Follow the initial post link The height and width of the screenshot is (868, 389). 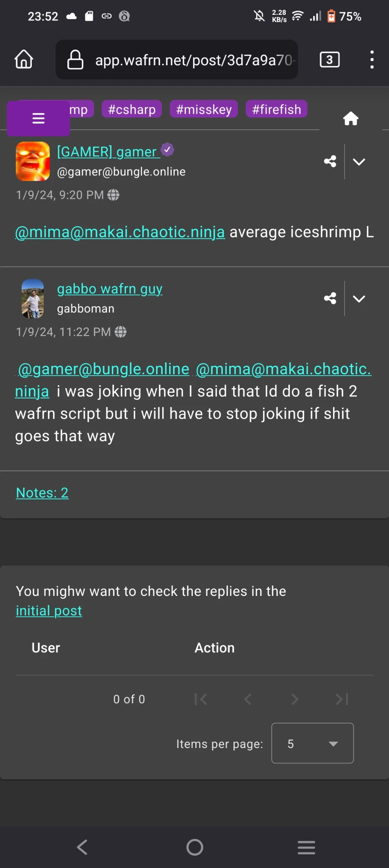49,611
